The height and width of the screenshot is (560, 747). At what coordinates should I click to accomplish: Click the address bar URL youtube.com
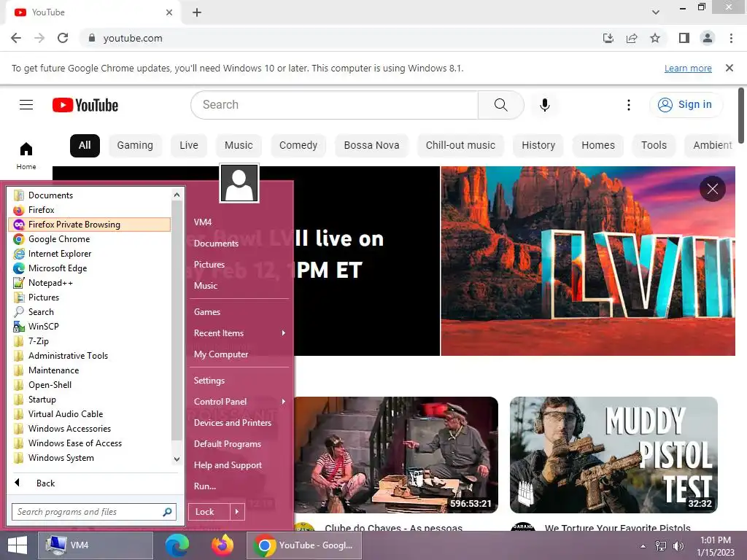[x=133, y=38]
